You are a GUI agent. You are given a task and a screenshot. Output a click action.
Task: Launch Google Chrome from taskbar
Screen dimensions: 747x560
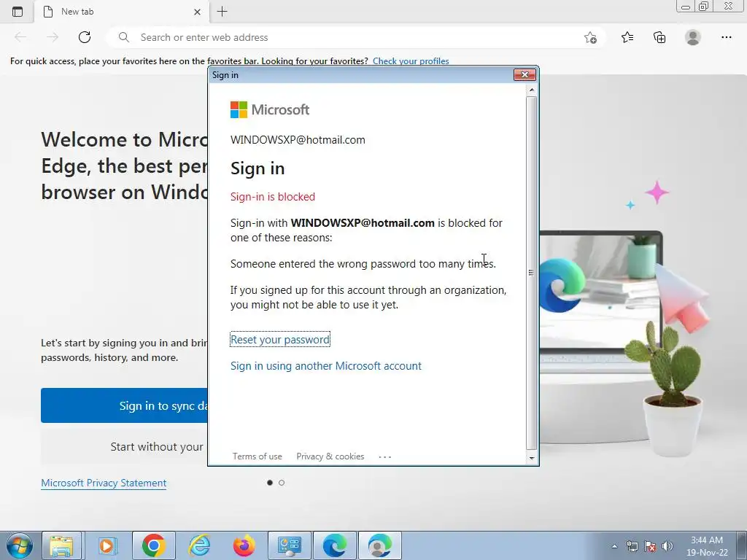(153, 545)
